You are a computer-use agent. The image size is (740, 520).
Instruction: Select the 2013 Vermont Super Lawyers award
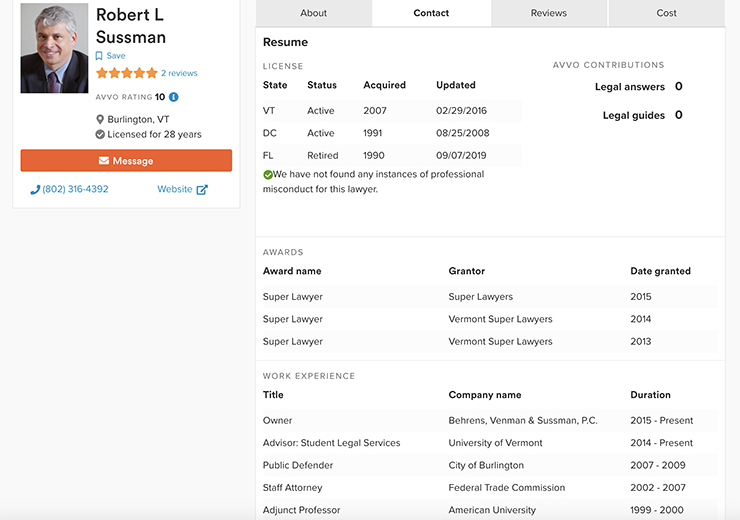pyautogui.click(x=489, y=341)
